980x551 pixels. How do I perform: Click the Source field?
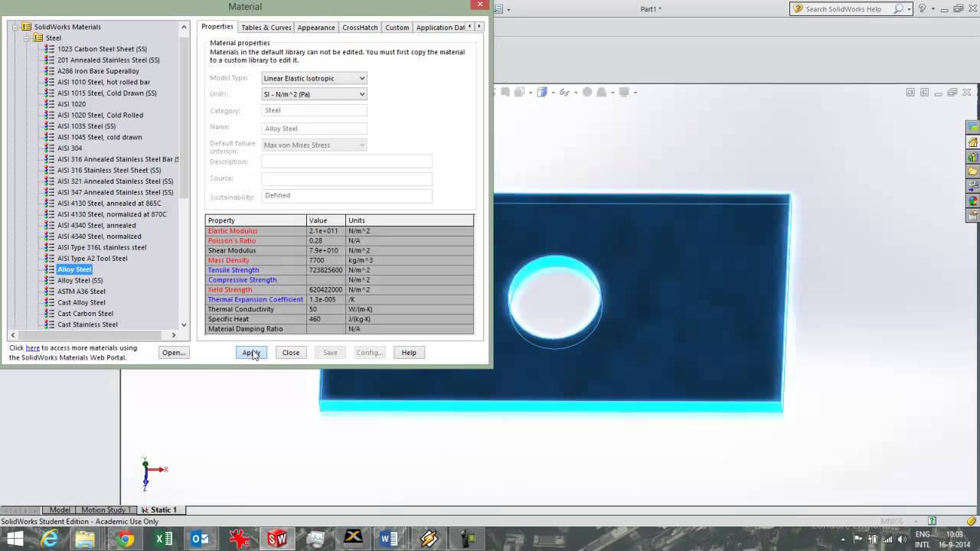347,178
